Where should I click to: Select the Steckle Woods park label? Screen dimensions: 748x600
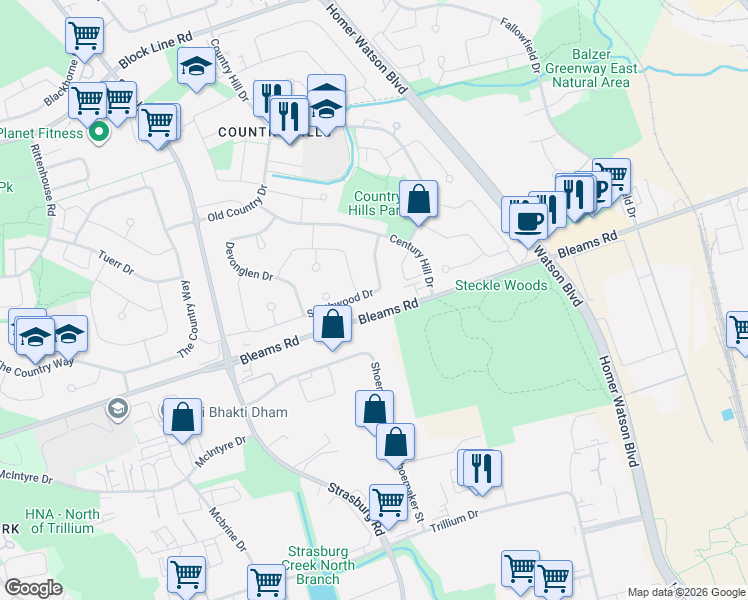[501, 285]
